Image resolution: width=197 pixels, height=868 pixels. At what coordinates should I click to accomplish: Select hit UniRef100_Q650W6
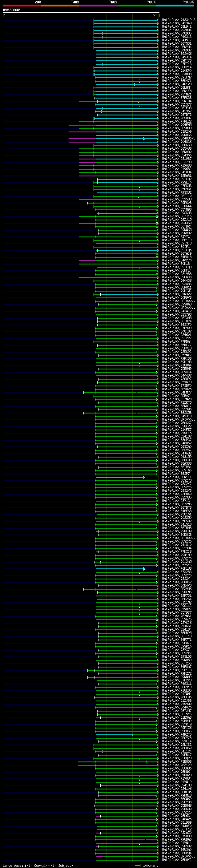pyautogui.click(x=177, y=149)
